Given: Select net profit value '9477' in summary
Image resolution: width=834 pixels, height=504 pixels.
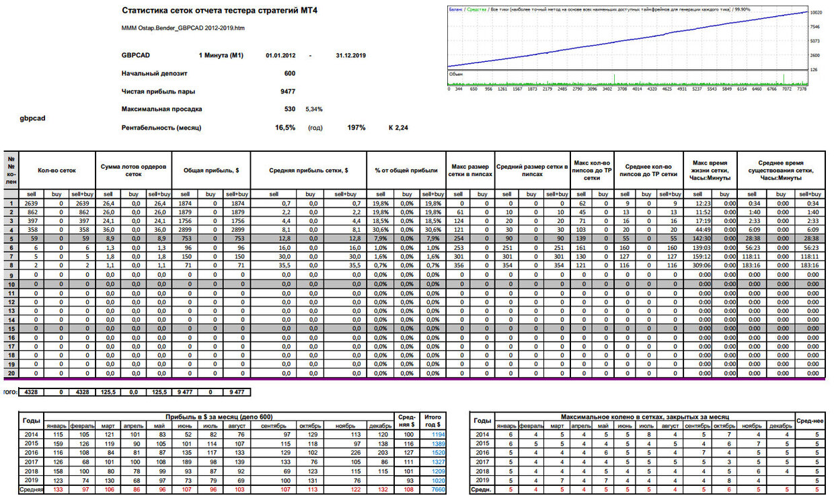Looking at the screenshot, I should 288,91.
